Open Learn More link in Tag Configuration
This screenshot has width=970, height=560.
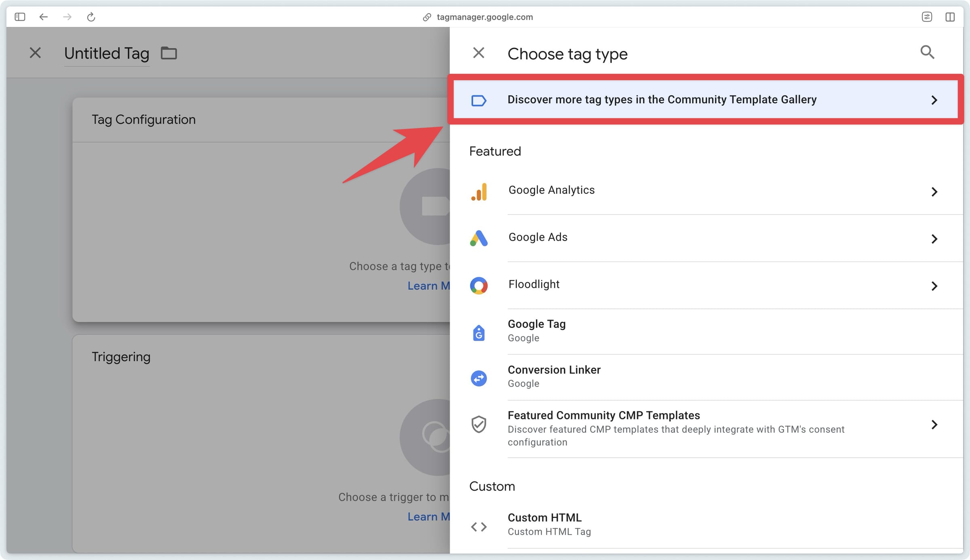428,286
